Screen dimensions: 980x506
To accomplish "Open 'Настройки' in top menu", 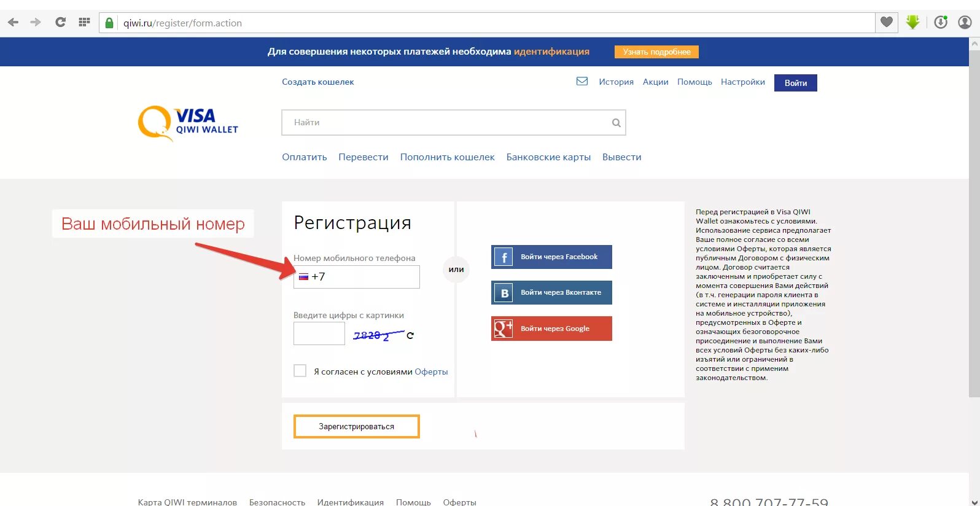I will tap(742, 82).
